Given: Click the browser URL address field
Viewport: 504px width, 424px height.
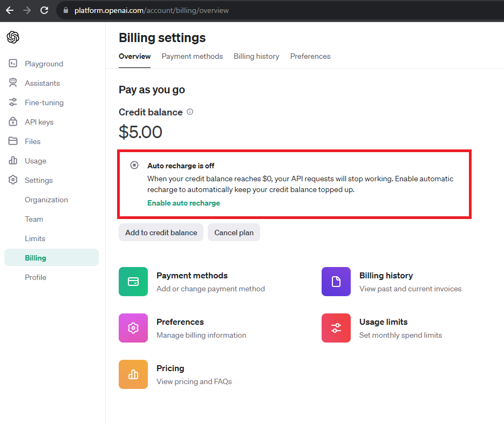Looking at the screenshot, I should tap(280, 10).
